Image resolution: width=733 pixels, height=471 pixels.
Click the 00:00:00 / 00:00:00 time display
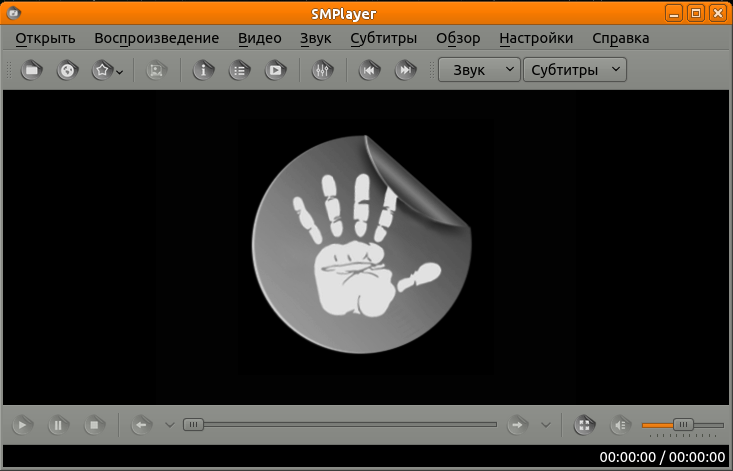(x=662, y=457)
